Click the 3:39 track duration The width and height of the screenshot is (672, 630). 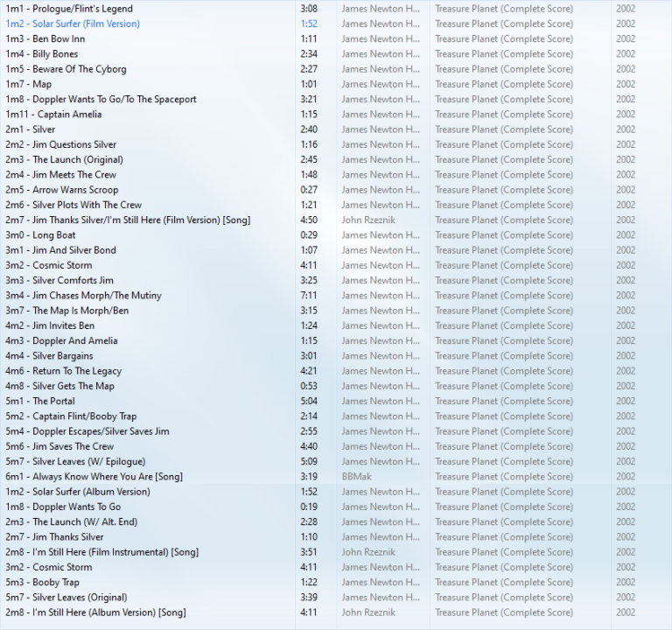309,597
